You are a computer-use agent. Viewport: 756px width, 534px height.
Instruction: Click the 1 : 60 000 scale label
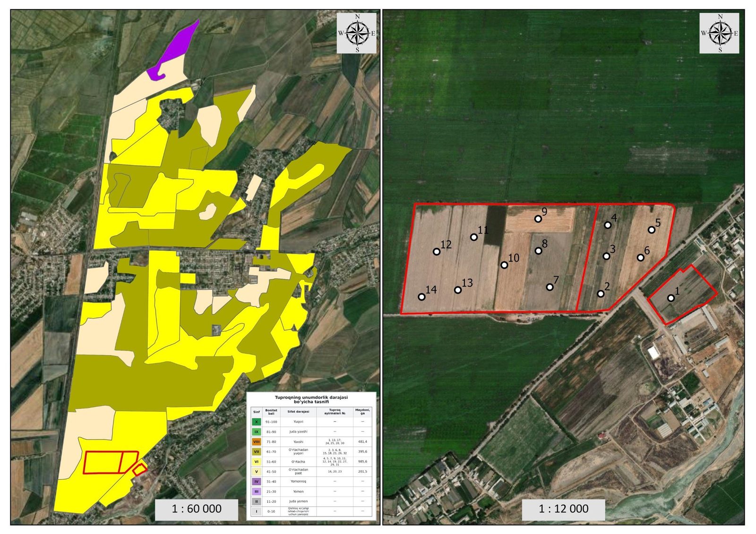[x=197, y=509]
